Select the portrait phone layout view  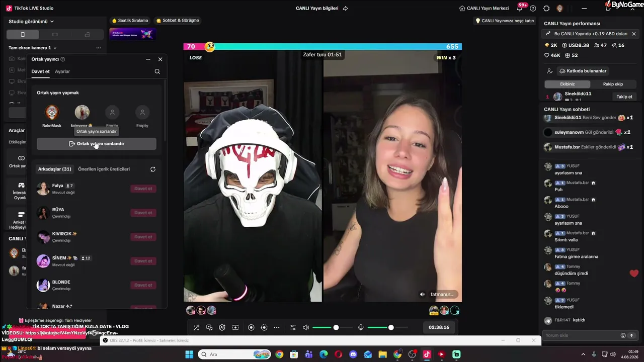point(23,35)
